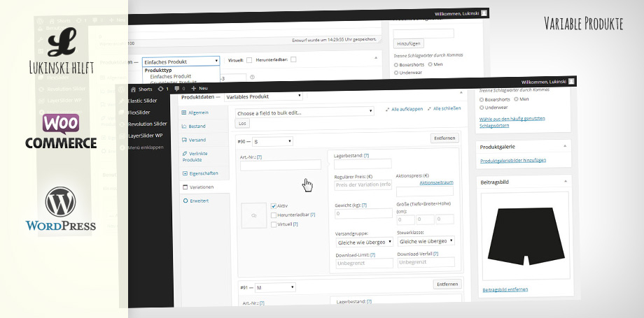Switch to the Bestand tab
Viewport: 644px width, 318px height.
[204, 127]
